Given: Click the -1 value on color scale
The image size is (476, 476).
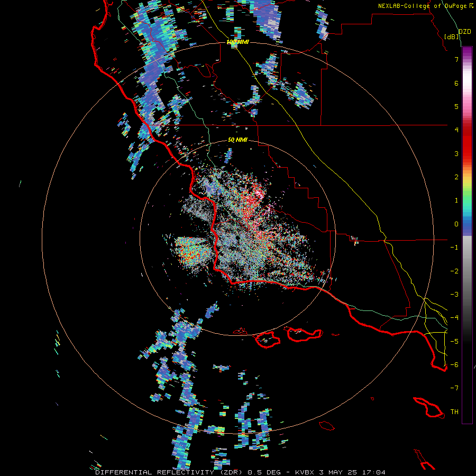Looking at the screenshot, I should 454,248.
